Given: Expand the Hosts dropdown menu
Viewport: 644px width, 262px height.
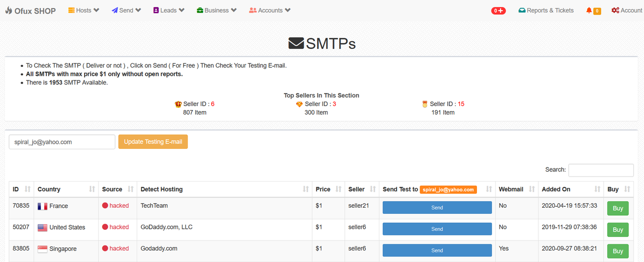Looking at the screenshot, I should click(84, 10).
